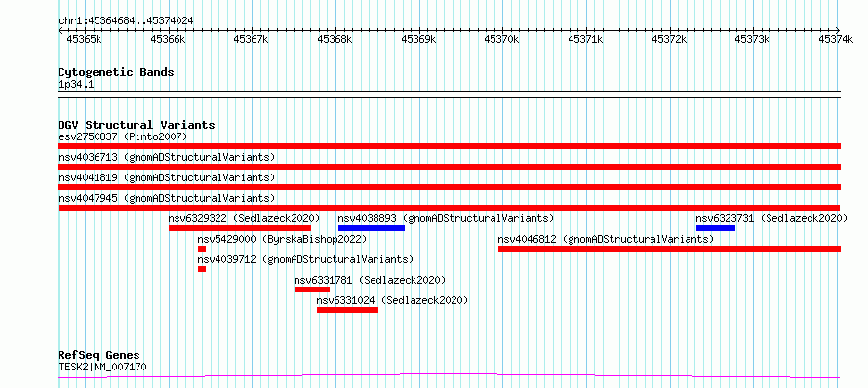868x388 pixels.
Task: Click the DGV Structural Variants track title
Action: tap(137, 126)
